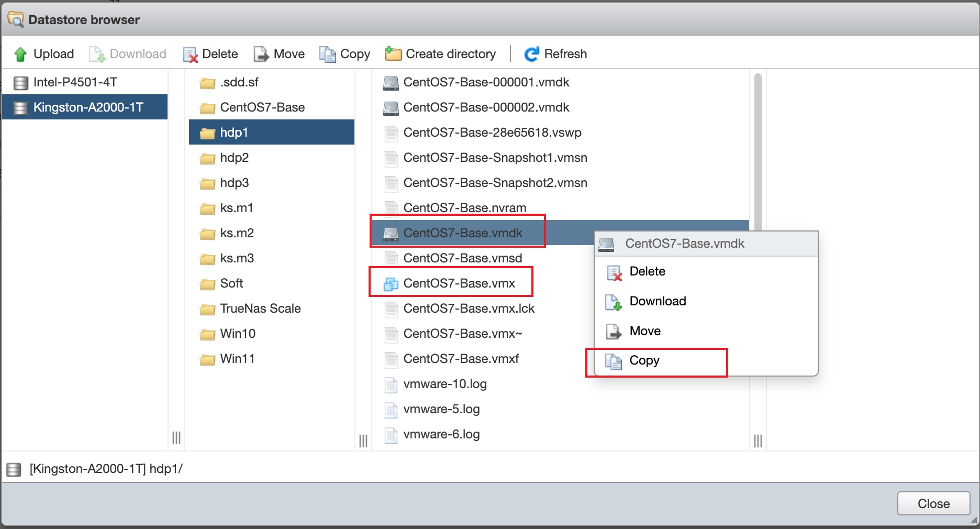The height and width of the screenshot is (529, 980).
Task: Choose Copy from the context menu
Action: [644, 361]
